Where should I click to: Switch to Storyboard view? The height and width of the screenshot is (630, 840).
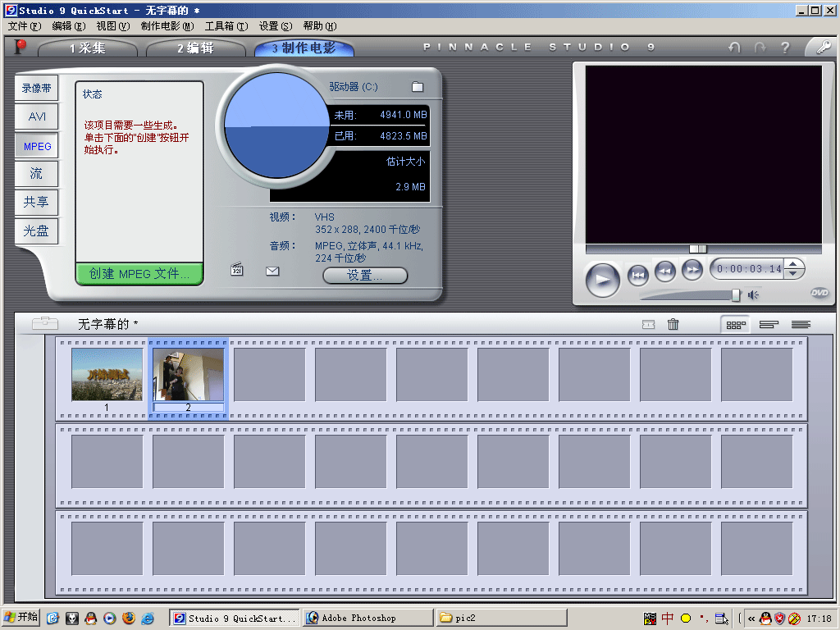pyautogui.click(x=736, y=325)
